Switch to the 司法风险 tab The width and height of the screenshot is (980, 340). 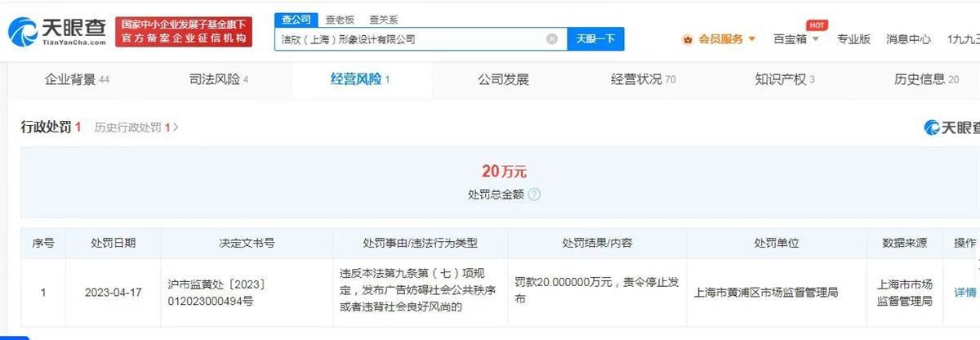click(x=218, y=79)
